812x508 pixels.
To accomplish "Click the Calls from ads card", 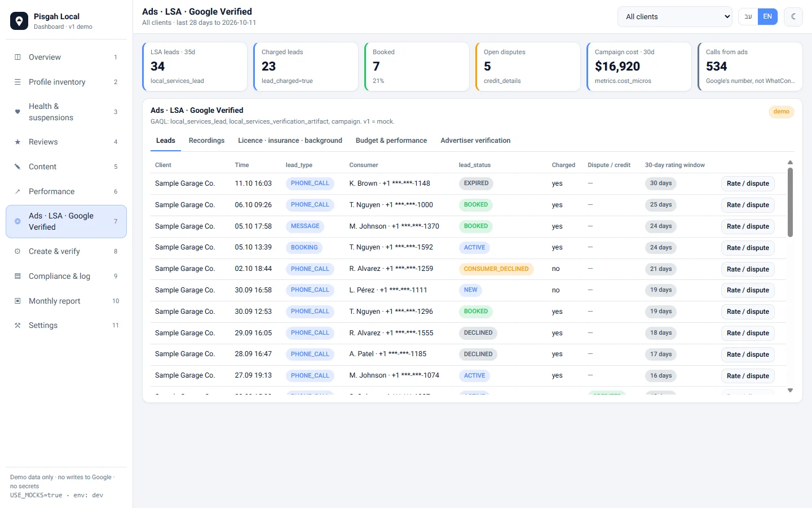I will 750,67.
